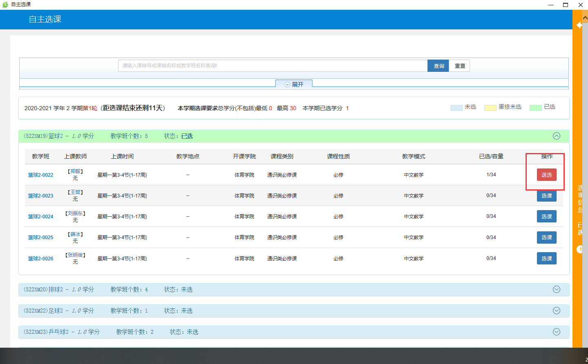Click the 展开 expand chevron icon
The height and width of the screenshot is (364, 588).
[287, 84]
